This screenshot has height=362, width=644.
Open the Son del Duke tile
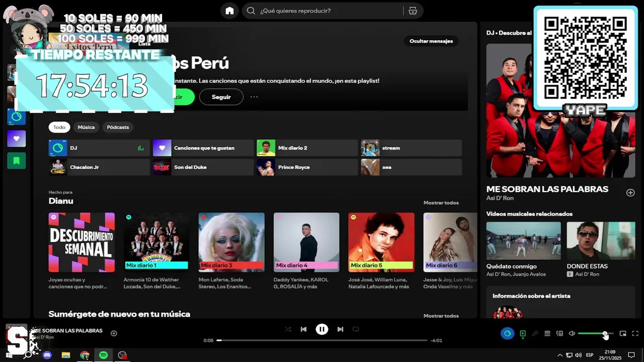[x=203, y=167]
